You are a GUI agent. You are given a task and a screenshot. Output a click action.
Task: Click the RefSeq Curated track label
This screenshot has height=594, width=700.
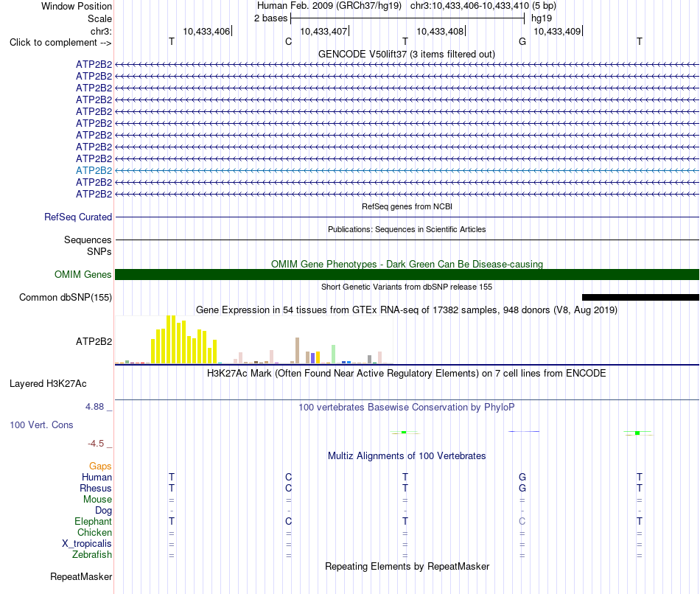click(x=78, y=217)
